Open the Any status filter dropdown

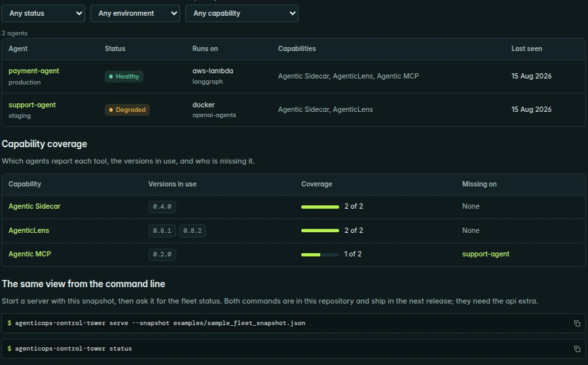click(x=43, y=14)
